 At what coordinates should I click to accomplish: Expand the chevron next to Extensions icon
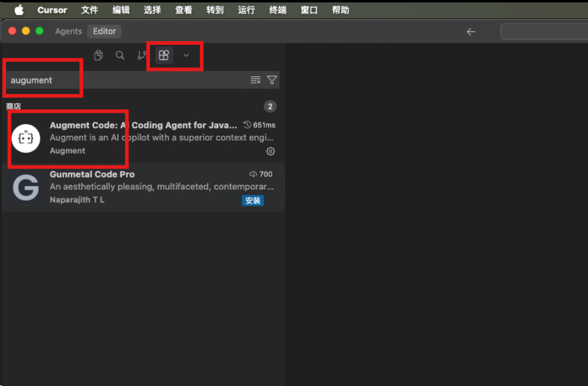point(186,56)
